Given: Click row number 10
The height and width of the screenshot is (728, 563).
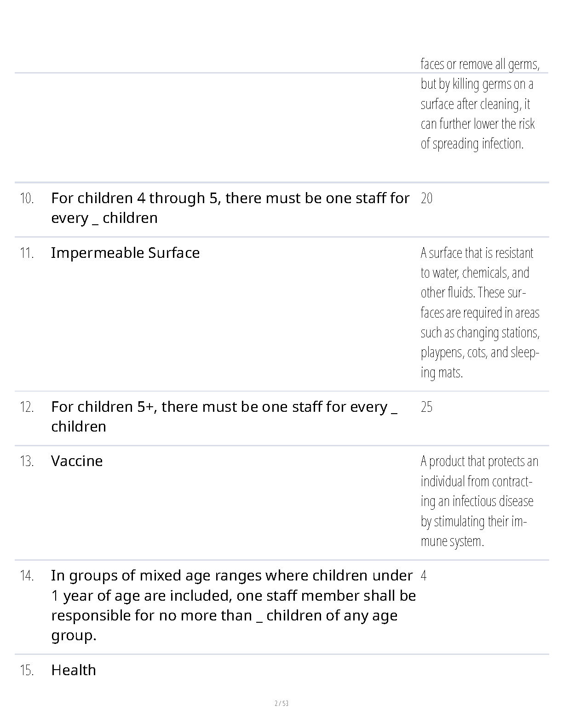Looking at the screenshot, I should point(27,199).
